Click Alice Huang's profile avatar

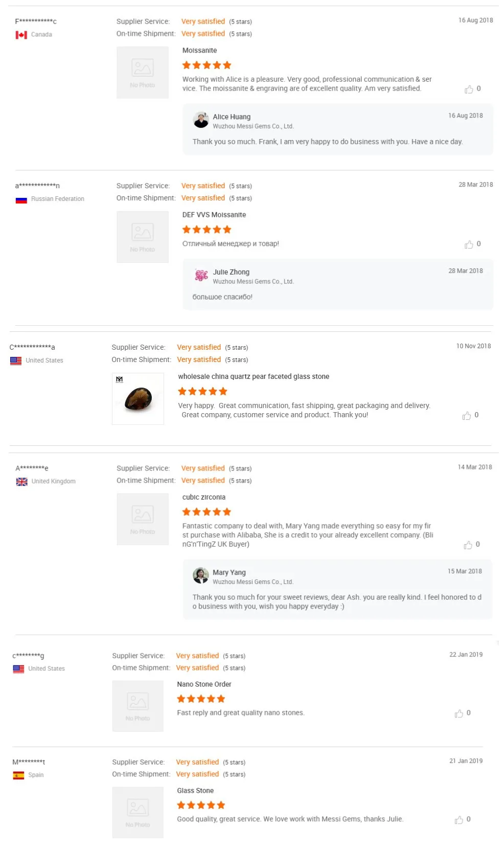(201, 120)
